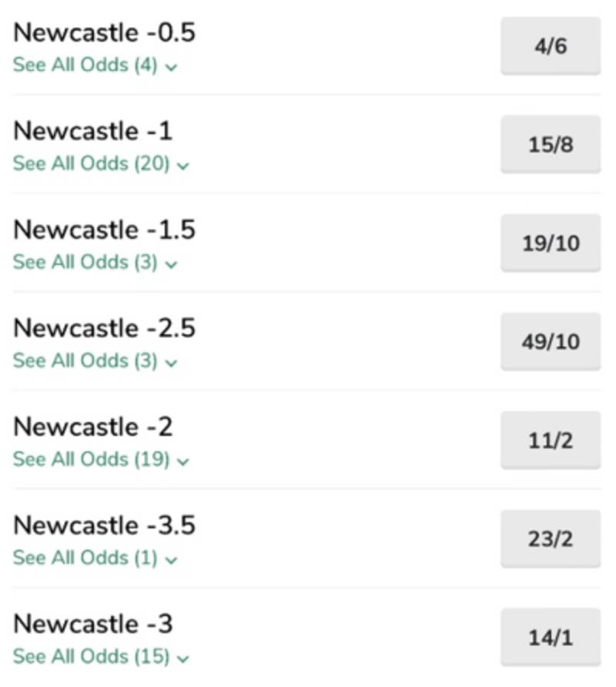Image resolution: width=616 pixels, height=687 pixels.
Task: Select the 23/2 odds for Newcastle -3.5
Action: pos(550,539)
